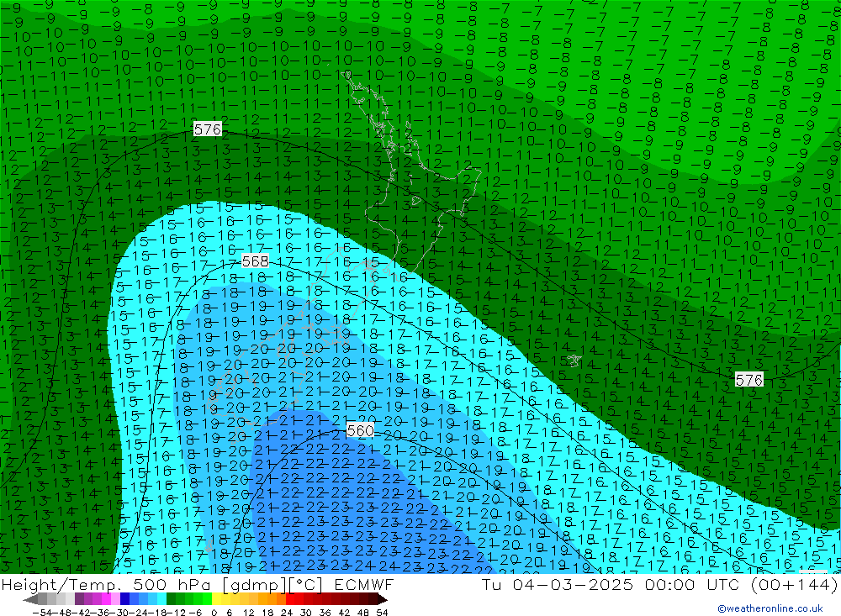This screenshot has height=616, width=841.
Task: Select the 576 contour label near the right edge
Action: 748,380
